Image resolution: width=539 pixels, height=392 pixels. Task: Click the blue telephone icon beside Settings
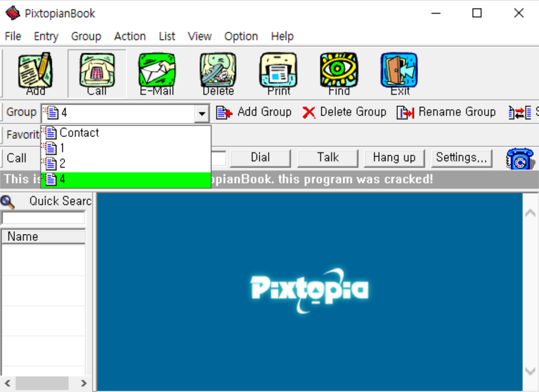520,159
